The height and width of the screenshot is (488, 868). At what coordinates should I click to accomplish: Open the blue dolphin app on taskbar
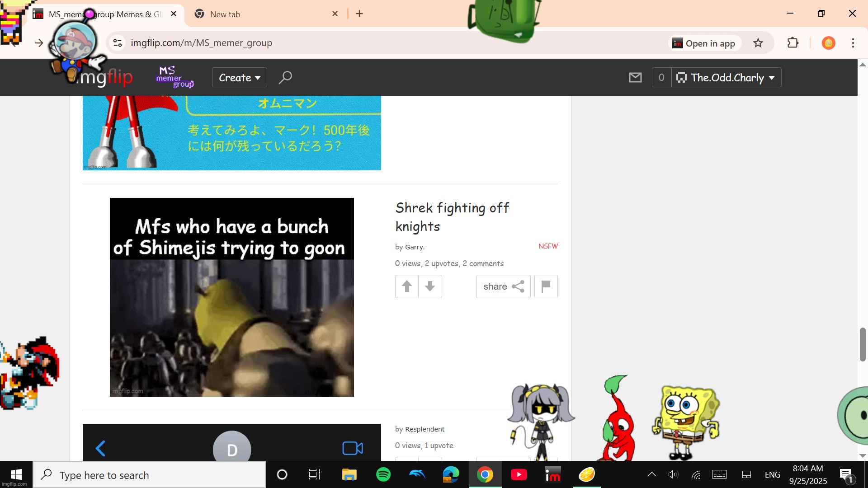coord(417,474)
